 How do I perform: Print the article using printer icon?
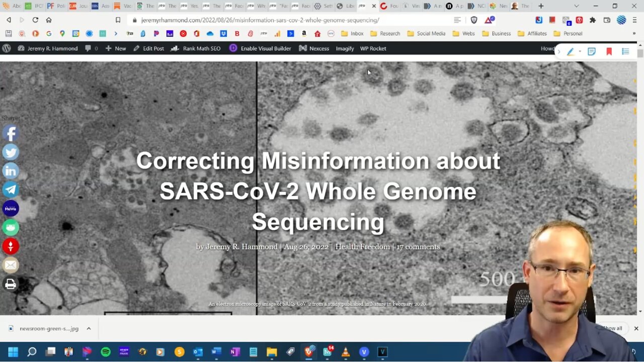coord(11,284)
